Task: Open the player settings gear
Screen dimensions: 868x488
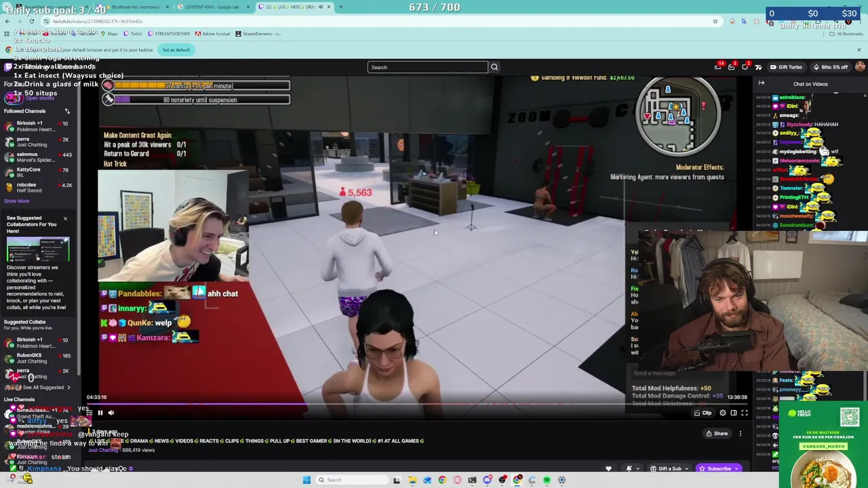Action: tap(723, 413)
